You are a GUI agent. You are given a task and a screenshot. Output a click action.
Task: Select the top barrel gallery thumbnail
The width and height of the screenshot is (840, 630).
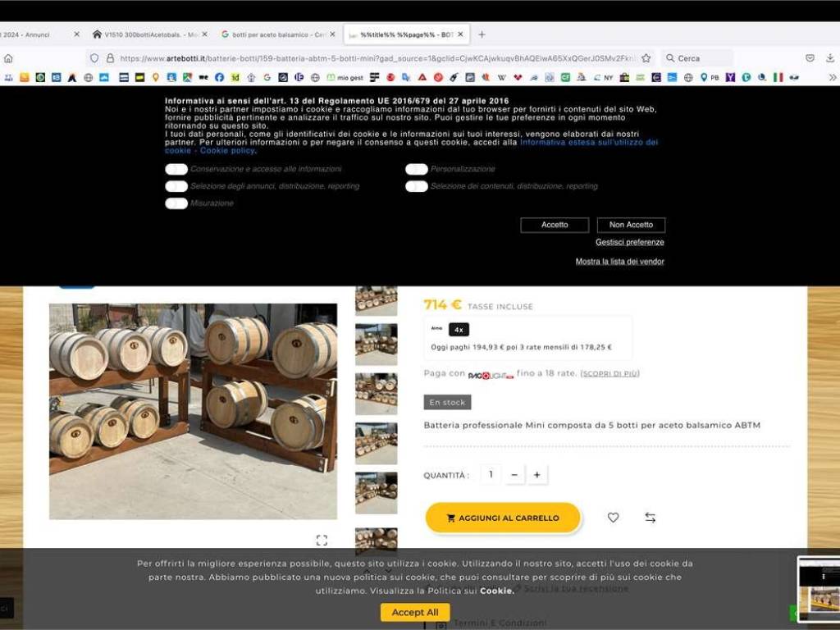click(376, 299)
